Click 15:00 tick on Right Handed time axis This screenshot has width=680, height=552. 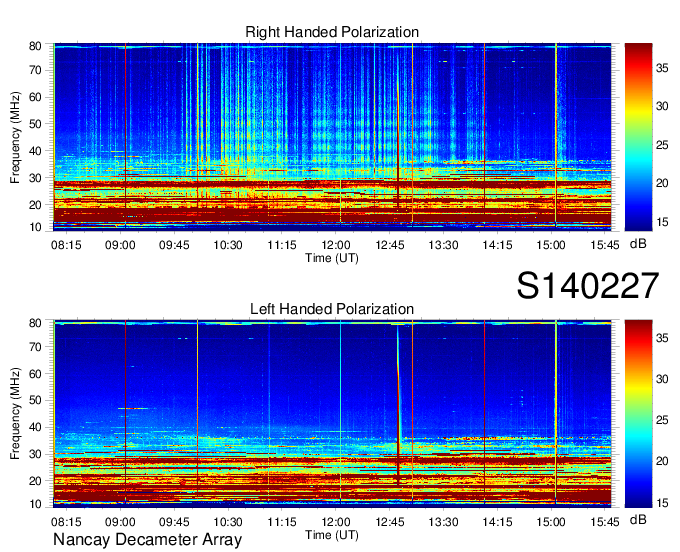click(551, 245)
